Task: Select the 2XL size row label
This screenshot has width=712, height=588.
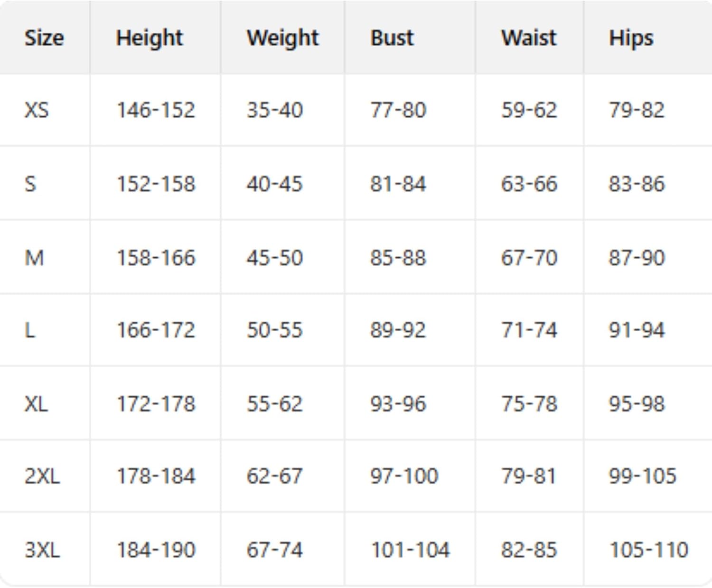Action: [42, 476]
